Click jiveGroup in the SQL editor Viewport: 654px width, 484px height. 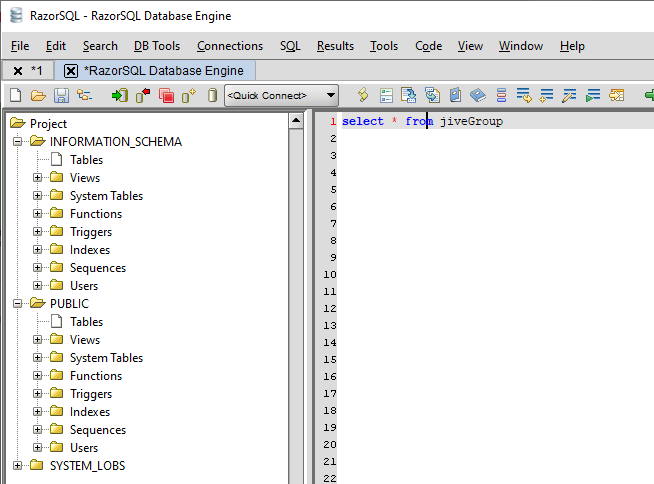[x=471, y=121]
